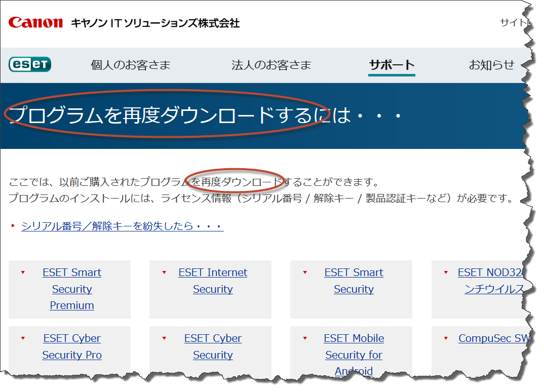This screenshot has height=392, width=544.
Task: Click キヤノンITソリューションズ株式会社 company name text
Action: click(155, 23)
